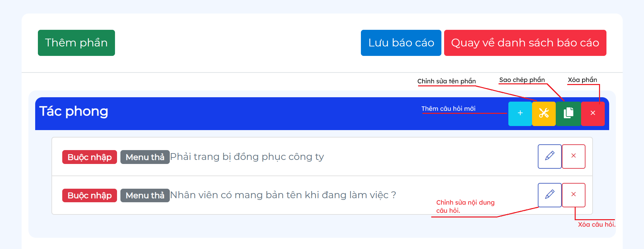The image size is (644, 249).
Task: Click the green Thêm phần button
Action: 76,43
